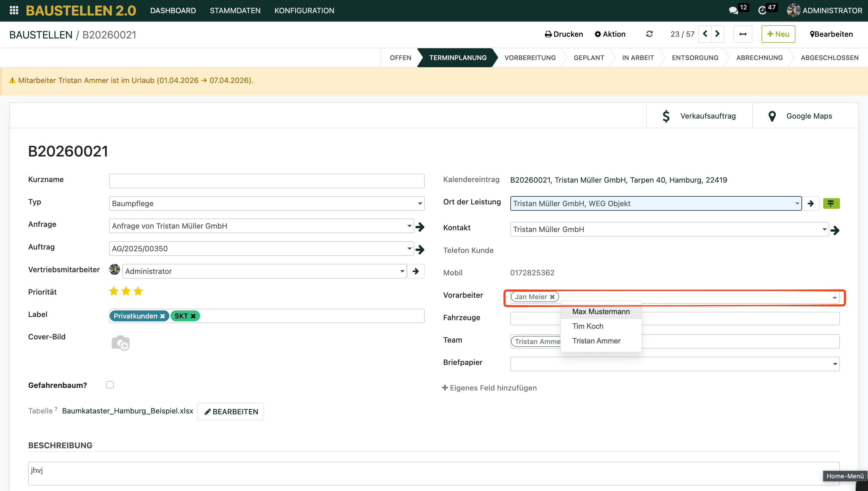Open the STAMMDATEN menu

pos(235,10)
